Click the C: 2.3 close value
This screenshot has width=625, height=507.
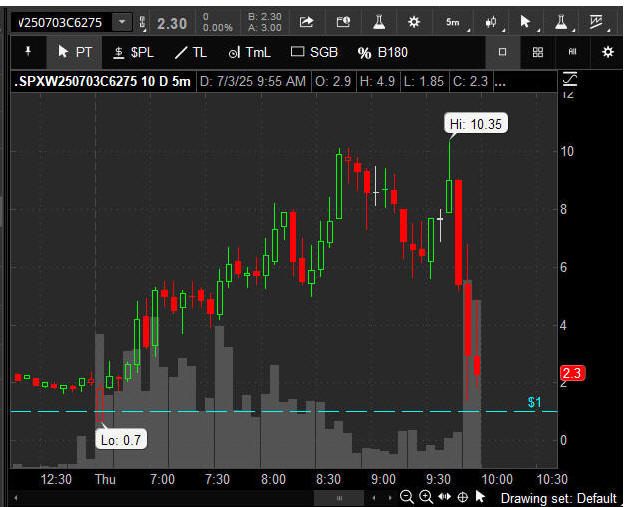tap(470, 81)
